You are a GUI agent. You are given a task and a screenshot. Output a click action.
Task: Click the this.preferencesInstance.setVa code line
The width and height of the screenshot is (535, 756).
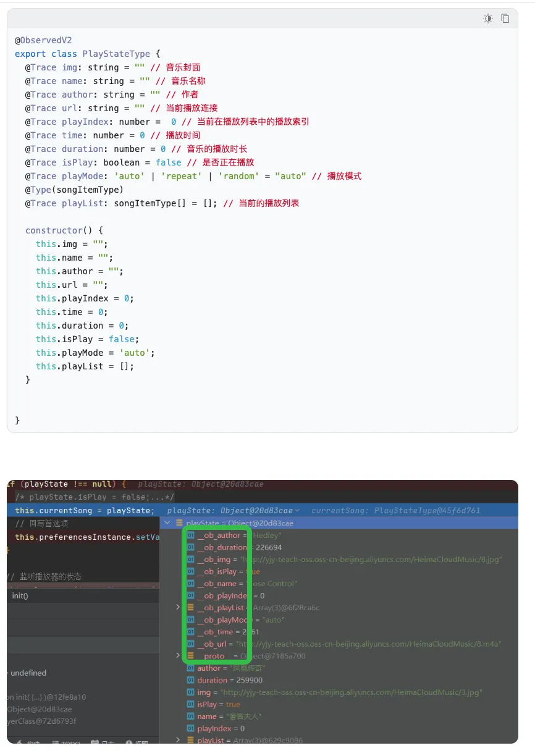pyautogui.click(x=87, y=537)
